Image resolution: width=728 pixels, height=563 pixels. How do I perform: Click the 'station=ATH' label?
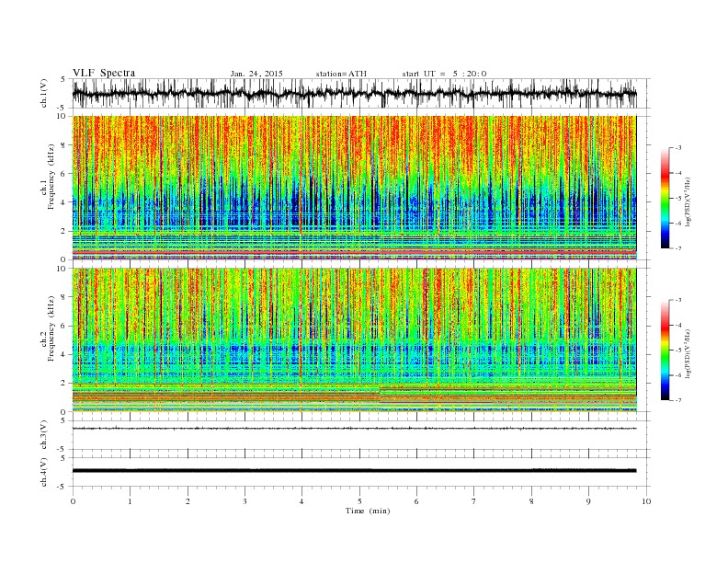(x=341, y=74)
